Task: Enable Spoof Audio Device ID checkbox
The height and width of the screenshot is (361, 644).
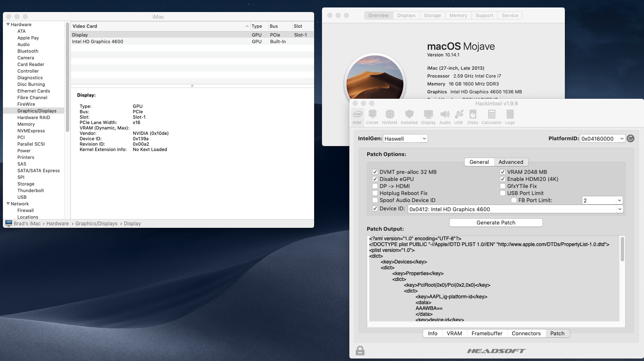Action: tap(375, 200)
